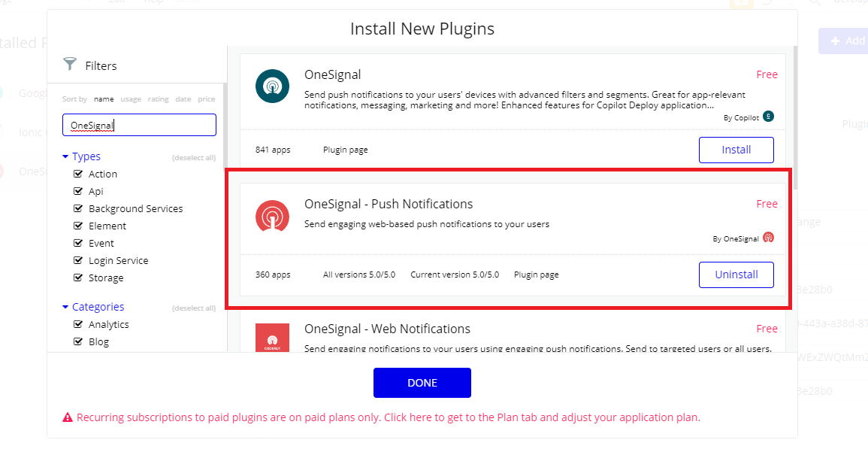Sort plugins by rating
868x452 pixels.
158,99
